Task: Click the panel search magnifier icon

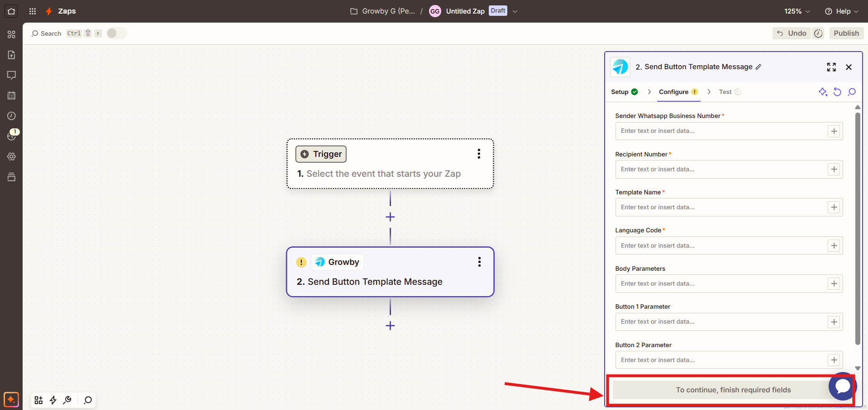Action: coord(852,92)
